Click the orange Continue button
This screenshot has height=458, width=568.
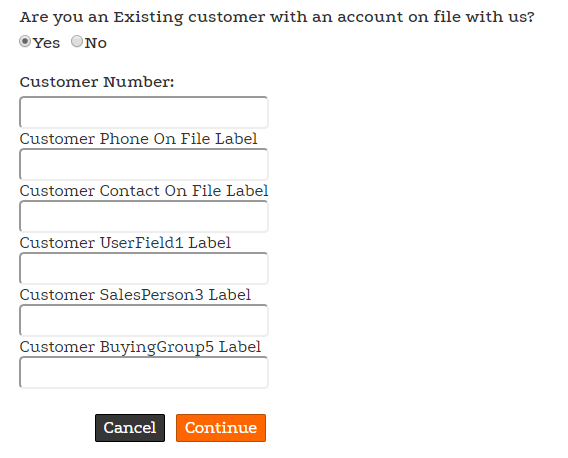pos(221,428)
